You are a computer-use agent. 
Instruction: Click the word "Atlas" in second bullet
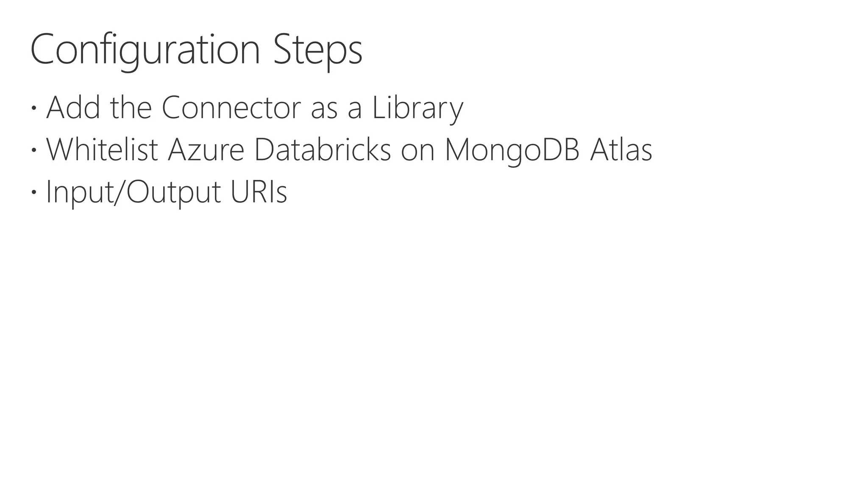point(621,150)
